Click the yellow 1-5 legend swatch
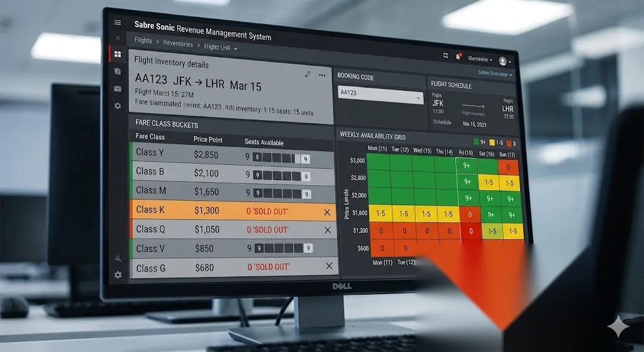The image size is (644, 352). pyautogui.click(x=492, y=143)
